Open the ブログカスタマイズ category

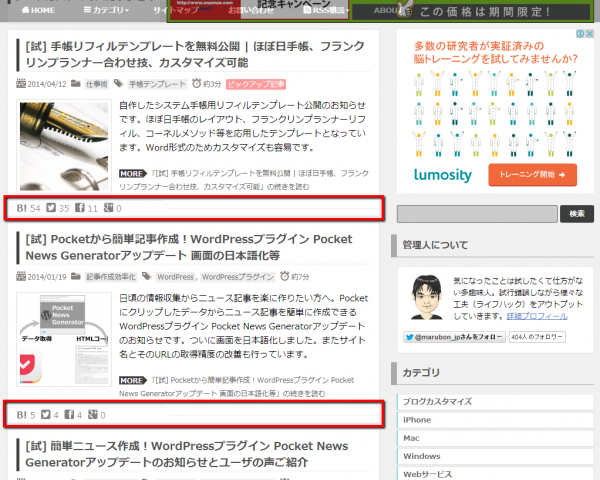point(495,402)
